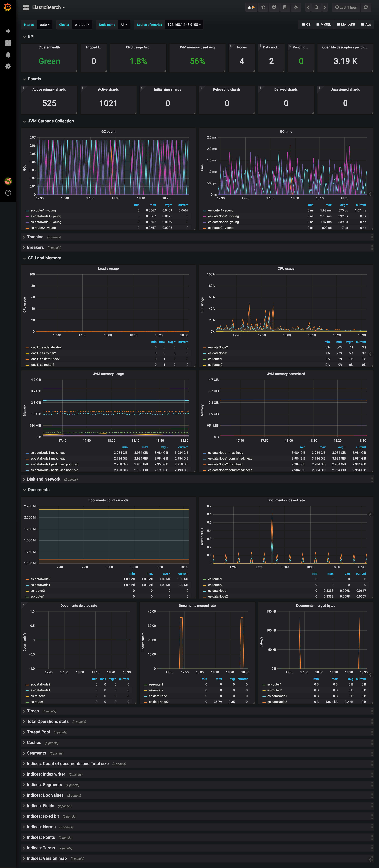Open the Source of metrics dropdown
This screenshot has height=868, width=379.
[x=184, y=25]
